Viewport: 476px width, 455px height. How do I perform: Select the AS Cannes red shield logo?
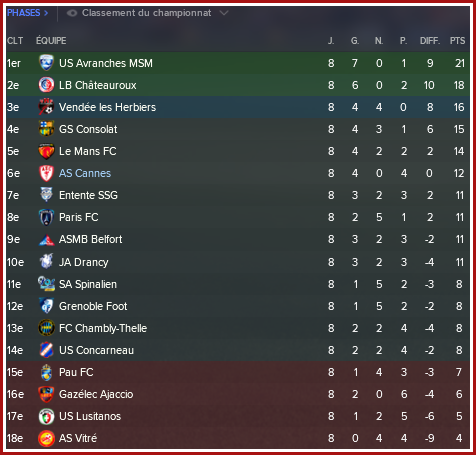(46, 173)
